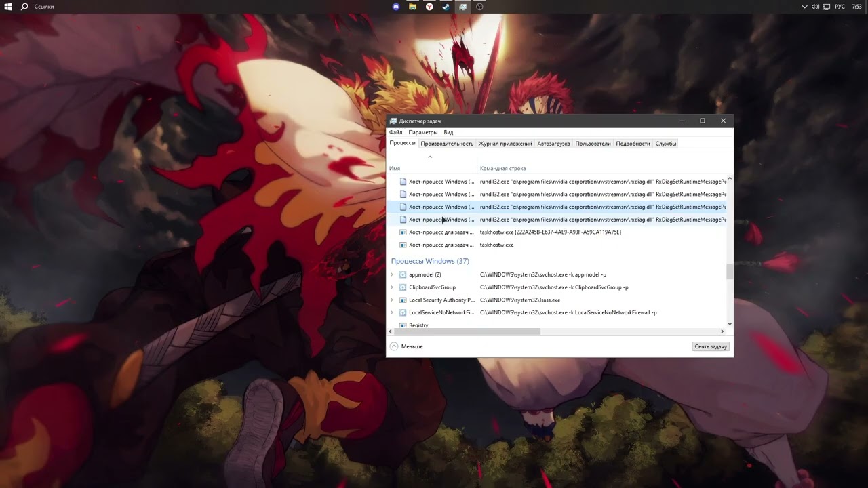Open the volume speaker tray icon
The image size is (868, 488).
click(x=815, y=7)
